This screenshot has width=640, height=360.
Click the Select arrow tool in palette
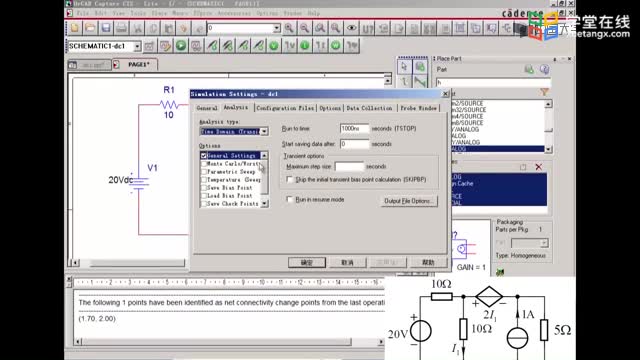[x=404, y=67]
